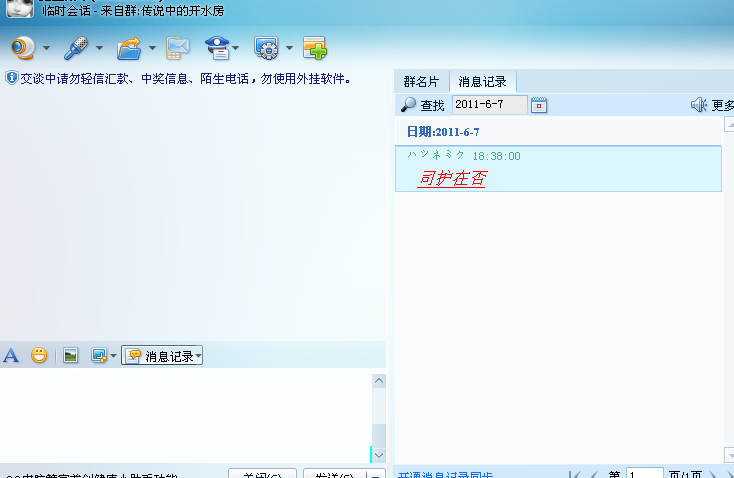Open the dropdown beside the remote assistance icon
This screenshot has height=478, width=734.
pyautogui.click(x=289, y=48)
